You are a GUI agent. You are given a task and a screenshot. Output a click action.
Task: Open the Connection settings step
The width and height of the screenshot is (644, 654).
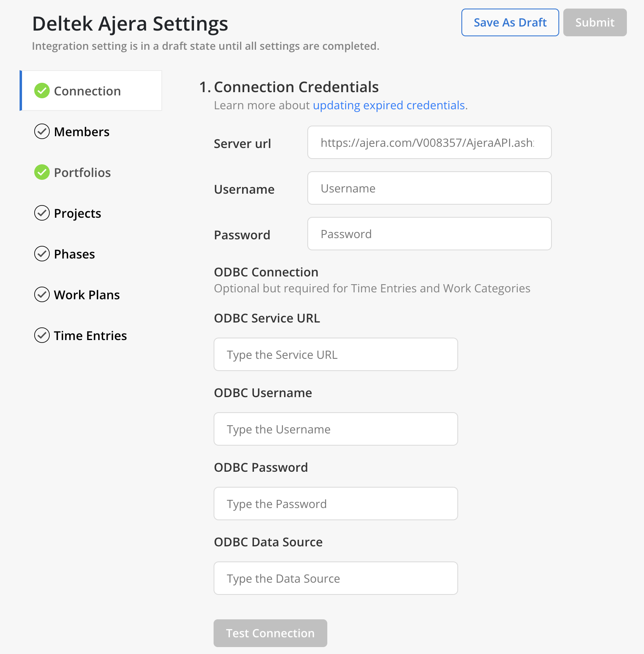pyautogui.click(x=91, y=91)
